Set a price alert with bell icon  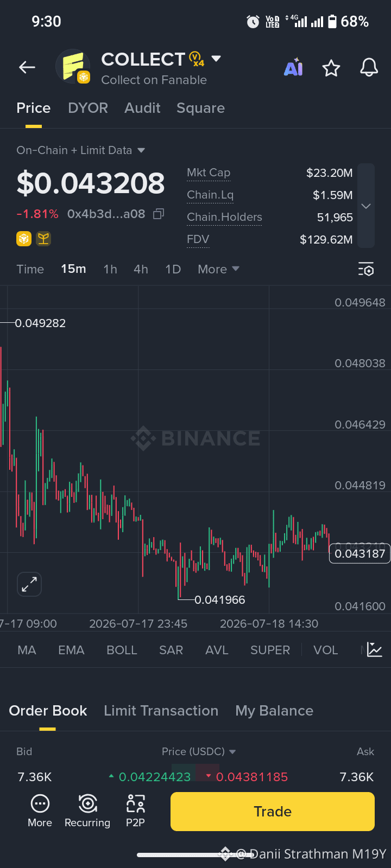(369, 67)
